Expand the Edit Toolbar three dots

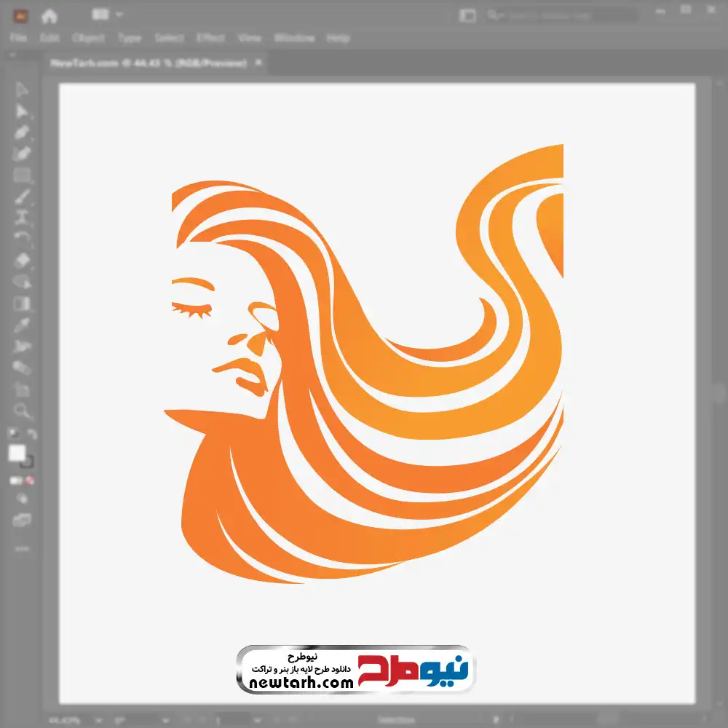[23, 548]
